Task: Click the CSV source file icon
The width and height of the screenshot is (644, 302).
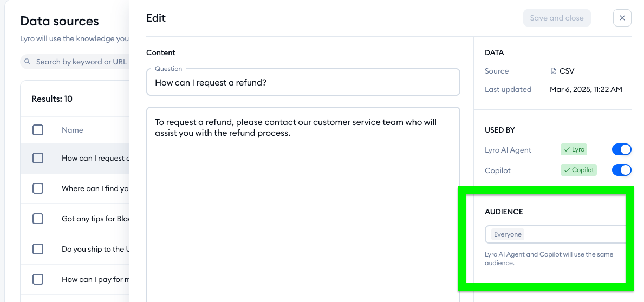Action: pyautogui.click(x=553, y=71)
